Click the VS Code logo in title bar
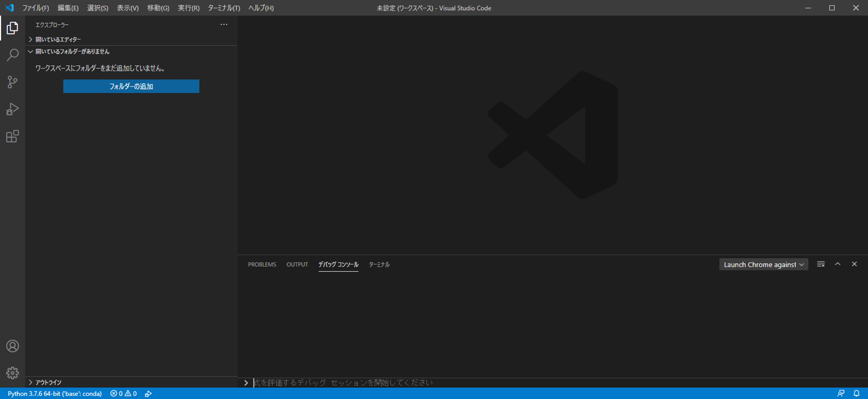Viewport: 868px width, 399px height. pos(9,8)
